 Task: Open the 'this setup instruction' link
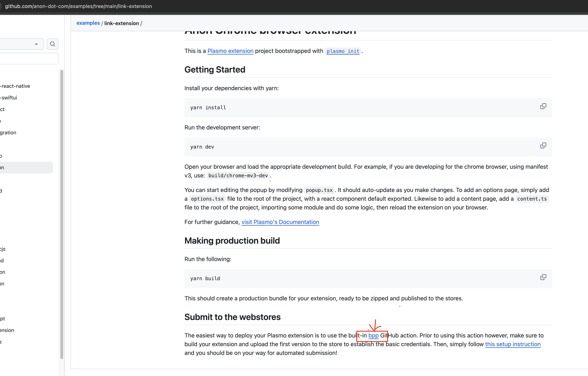[x=513, y=344]
